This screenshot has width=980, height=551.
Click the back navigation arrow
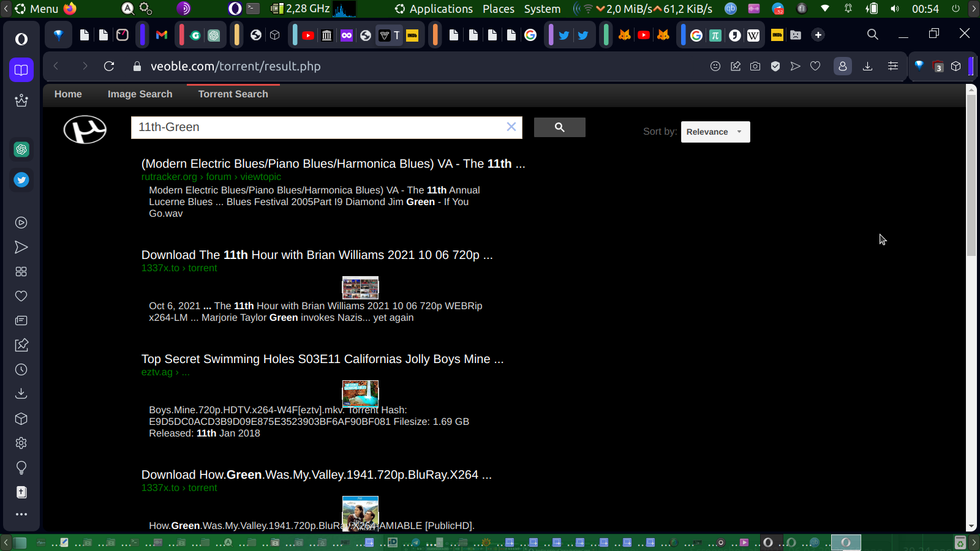[x=56, y=66]
